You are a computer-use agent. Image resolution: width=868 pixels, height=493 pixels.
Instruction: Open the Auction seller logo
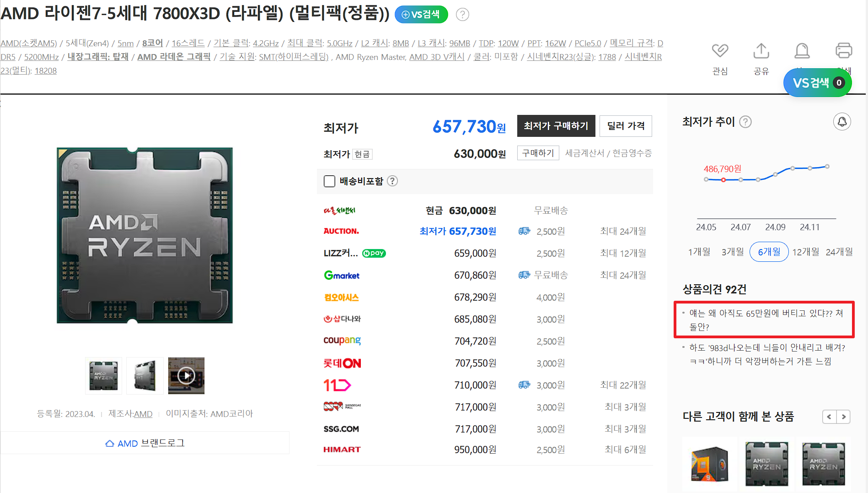coord(341,231)
